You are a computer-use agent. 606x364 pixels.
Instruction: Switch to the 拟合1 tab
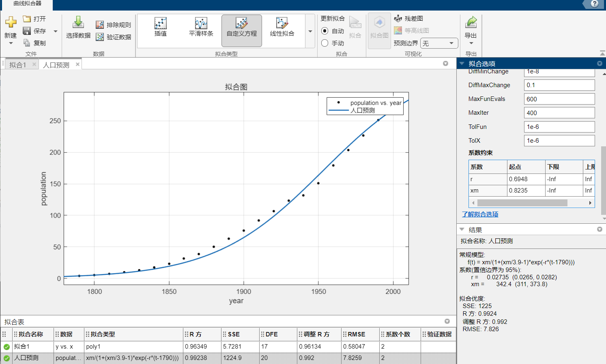tap(18, 65)
